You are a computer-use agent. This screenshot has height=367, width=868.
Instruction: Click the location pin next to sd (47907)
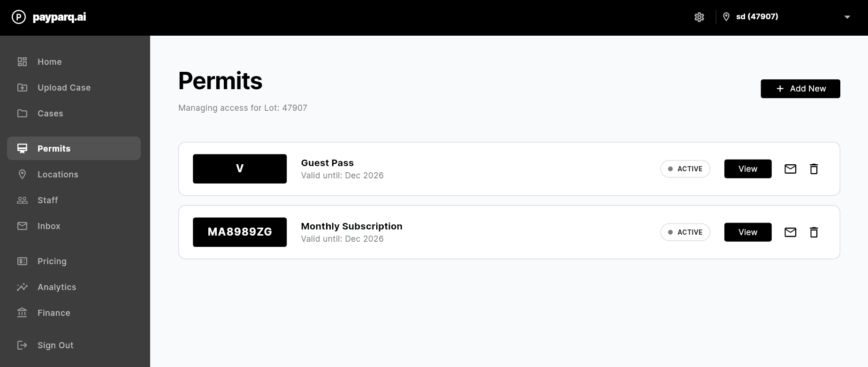[x=726, y=17]
